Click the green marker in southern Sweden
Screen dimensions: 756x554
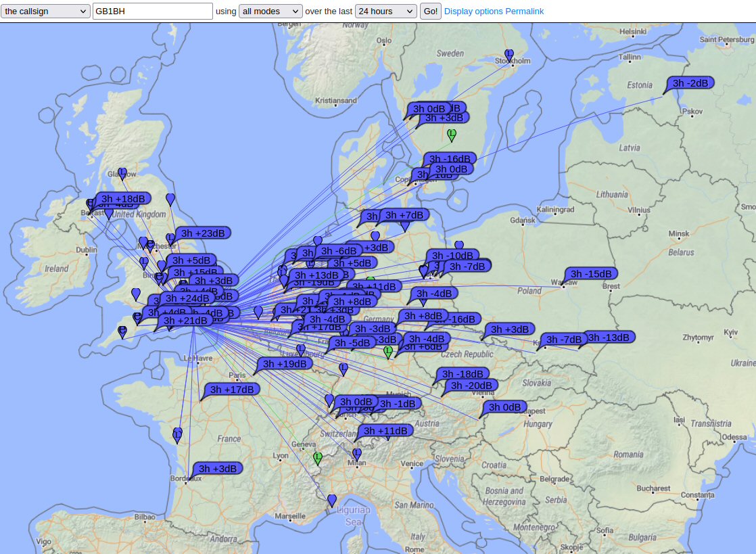[x=452, y=134]
